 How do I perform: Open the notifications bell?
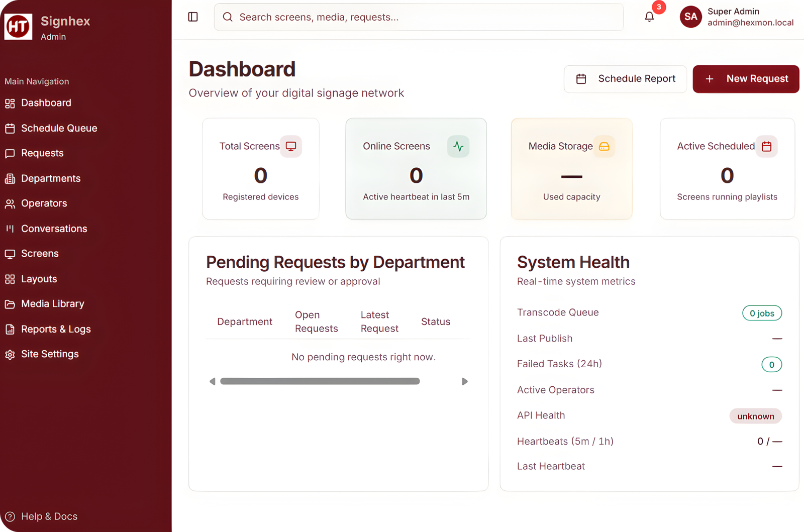pyautogui.click(x=649, y=17)
